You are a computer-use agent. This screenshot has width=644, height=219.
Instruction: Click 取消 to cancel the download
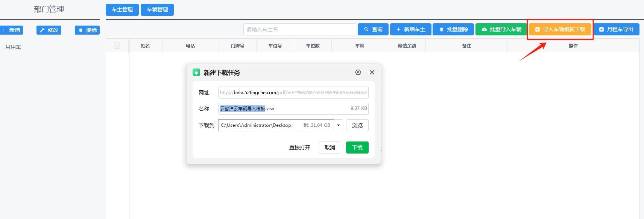(330, 148)
